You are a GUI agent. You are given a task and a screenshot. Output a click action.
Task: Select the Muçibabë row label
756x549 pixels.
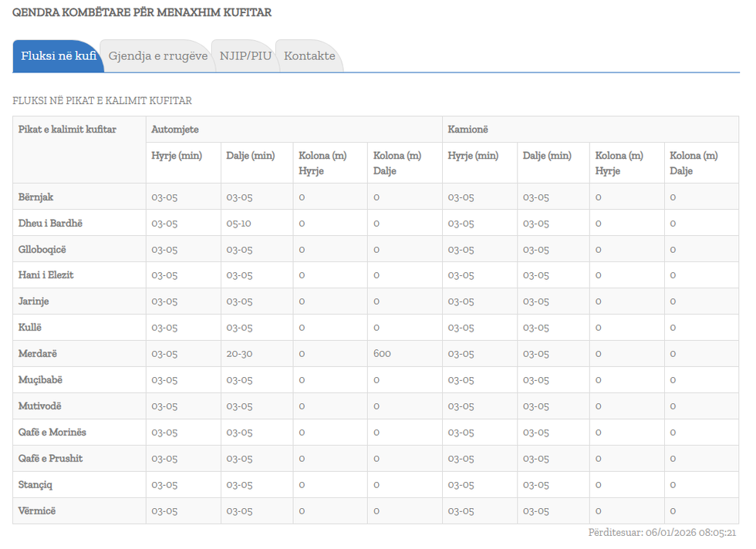pyautogui.click(x=40, y=380)
